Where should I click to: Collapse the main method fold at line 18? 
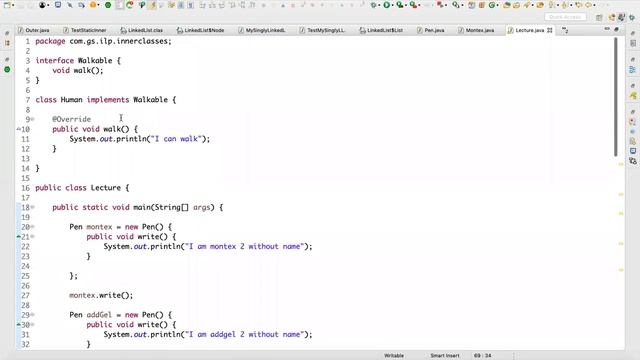click(x=32, y=207)
